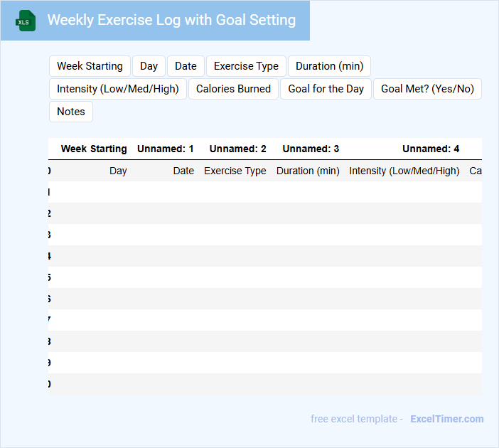Screen dimensions: 499x448
Task: Click the Week Starting tag button
Action: [90, 66]
